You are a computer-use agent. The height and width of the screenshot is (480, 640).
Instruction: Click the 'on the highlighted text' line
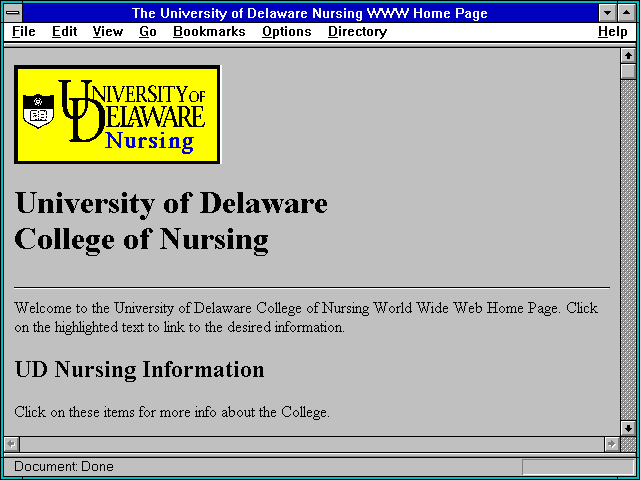[x=179, y=327]
